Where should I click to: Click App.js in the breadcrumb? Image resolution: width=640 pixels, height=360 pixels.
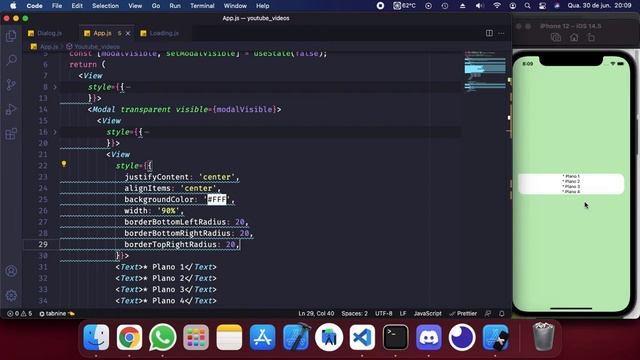click(x=45, y=47)
